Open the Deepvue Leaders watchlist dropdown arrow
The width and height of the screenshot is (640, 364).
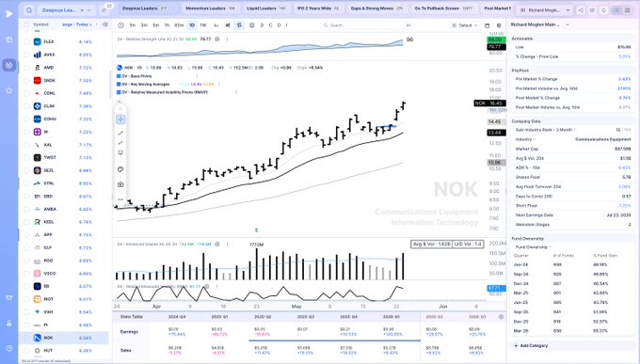(x=89, y=10)
